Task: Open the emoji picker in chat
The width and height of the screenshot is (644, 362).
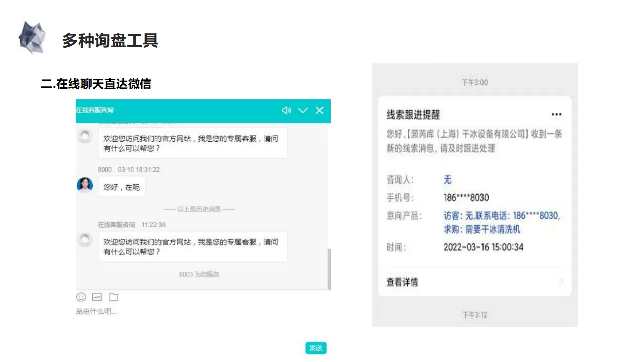Action: point(80,297)
